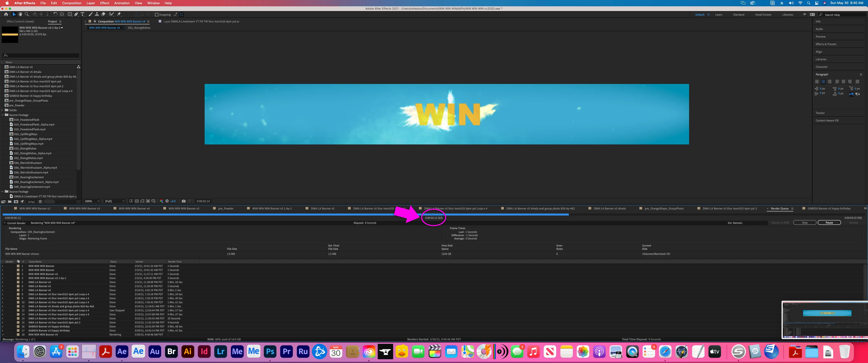The height and width of the screenshot is (363, 868).
Task: Select the Horizontal Type tool
Action: 83,14
